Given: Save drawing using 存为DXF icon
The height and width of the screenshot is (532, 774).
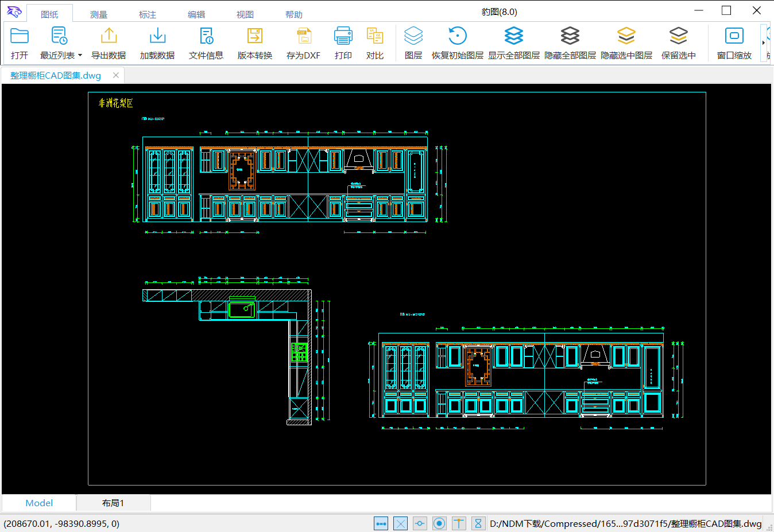Looking at the screenshot, I should 303,37.
